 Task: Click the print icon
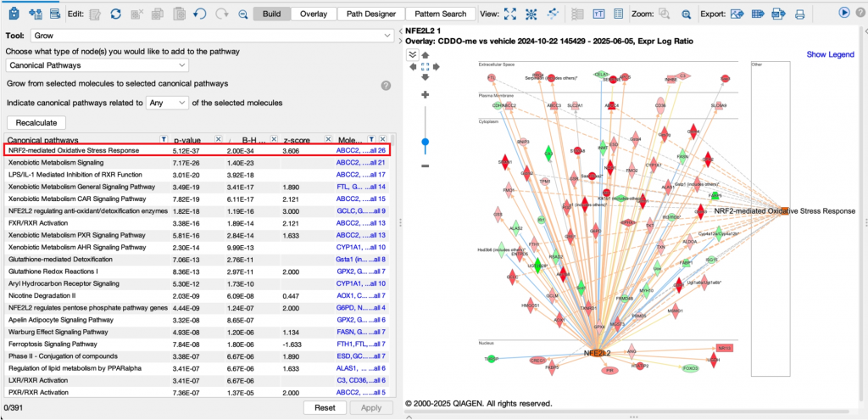799,14
